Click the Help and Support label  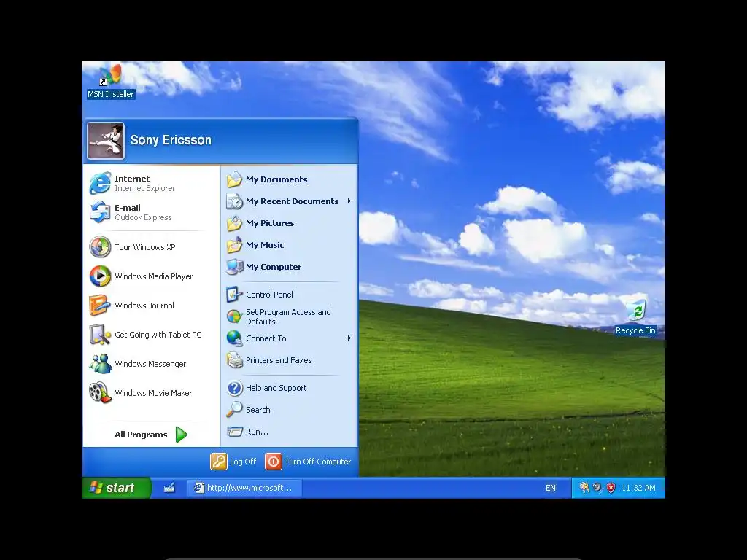click(x=276, y=388)
